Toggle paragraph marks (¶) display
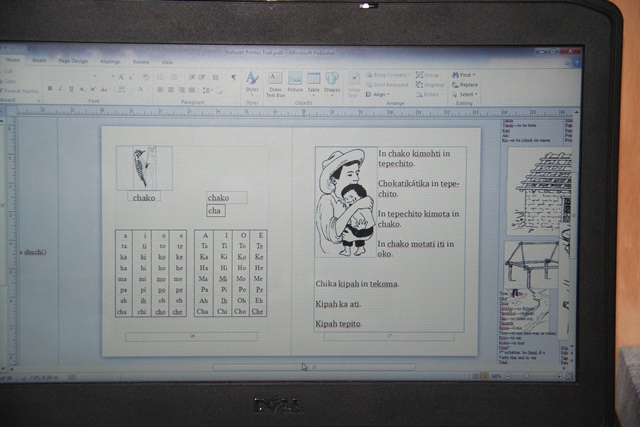The width and height of the screenshot is (640, 427). (x=233, y=77)
